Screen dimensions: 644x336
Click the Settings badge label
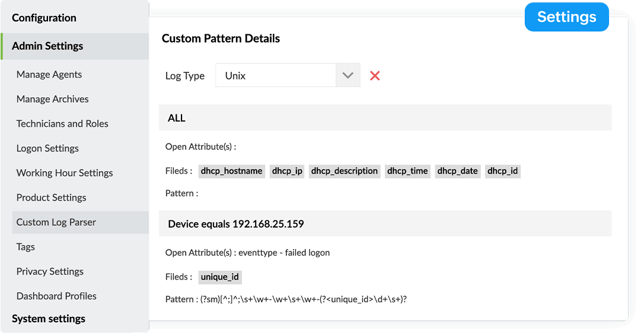pos(566,17)
